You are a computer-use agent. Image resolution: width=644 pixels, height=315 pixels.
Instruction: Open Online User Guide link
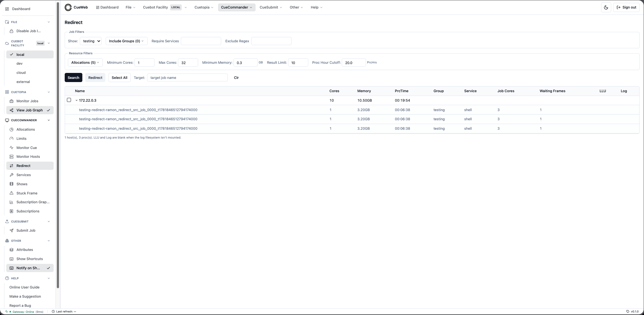24,287
